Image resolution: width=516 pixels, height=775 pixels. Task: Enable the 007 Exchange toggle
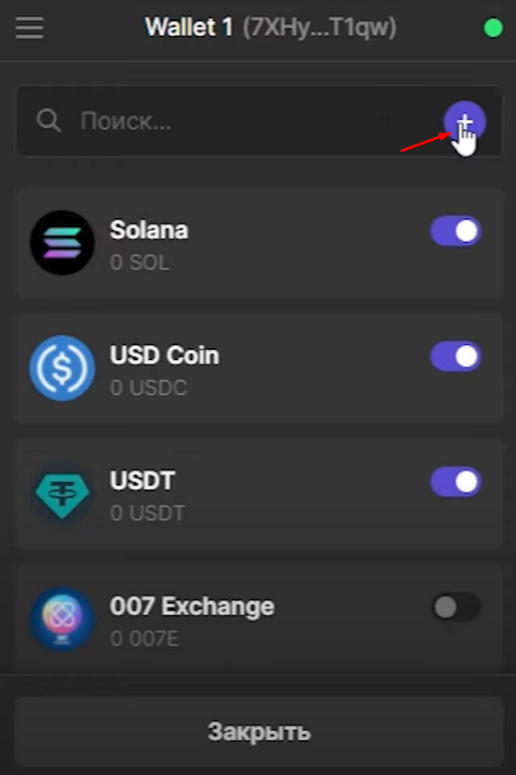click(455, 607)
